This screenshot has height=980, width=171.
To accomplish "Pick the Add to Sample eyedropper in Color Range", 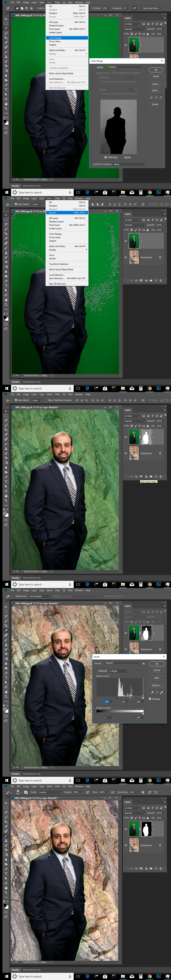I will coord(156,97).
